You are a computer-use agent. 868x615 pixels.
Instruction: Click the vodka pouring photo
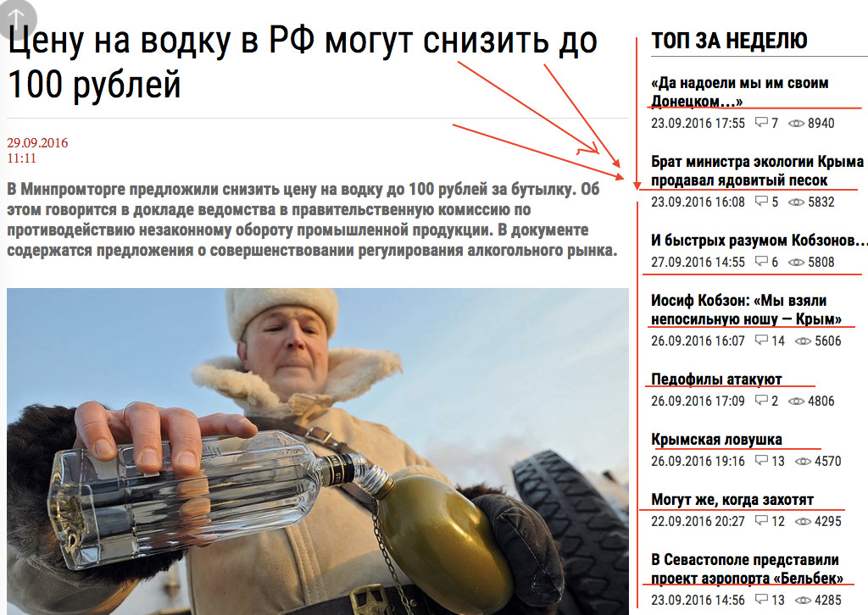coord(318,452)
